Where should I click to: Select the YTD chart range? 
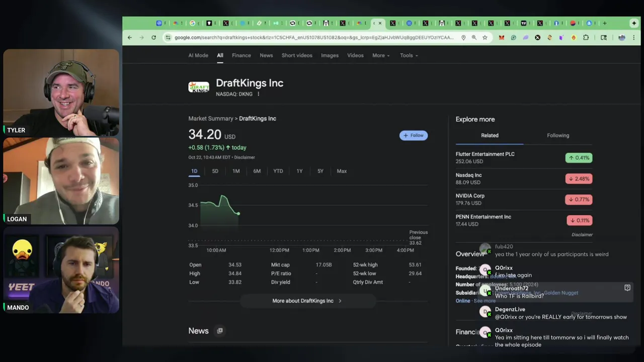pos(278,171)
